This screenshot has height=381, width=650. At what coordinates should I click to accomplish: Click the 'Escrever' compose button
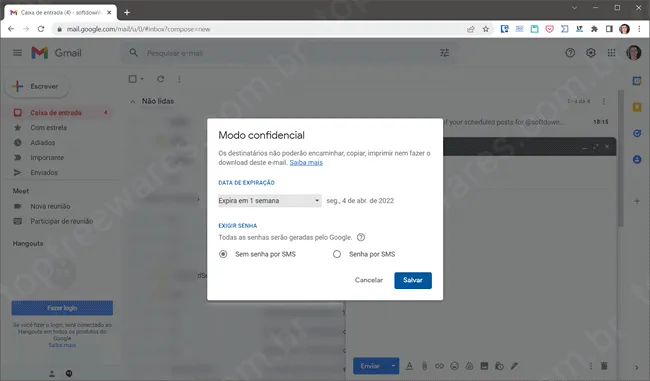[x=37, y=86]
